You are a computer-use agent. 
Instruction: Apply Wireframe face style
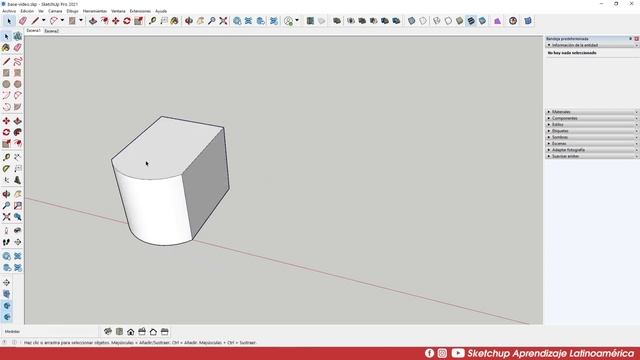coord(437,20)
